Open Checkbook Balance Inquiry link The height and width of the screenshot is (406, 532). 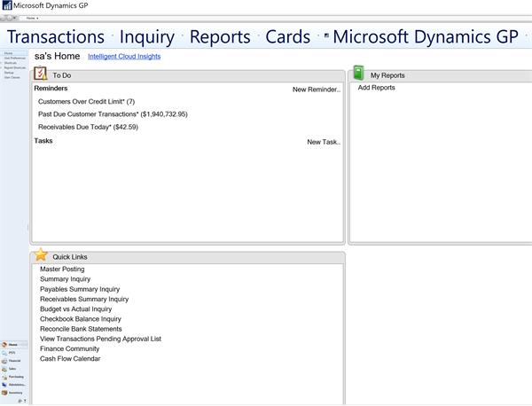pyautogui.click(x=81, y=319)
